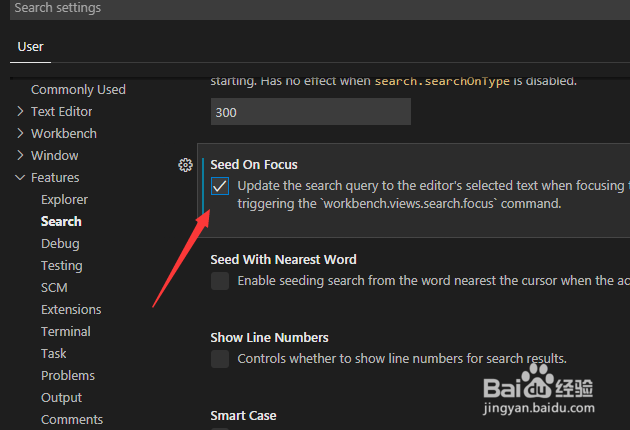Open gear menu for Seed On Focus setting
This screenshot has height=430, width=630.
coord(185,165)
